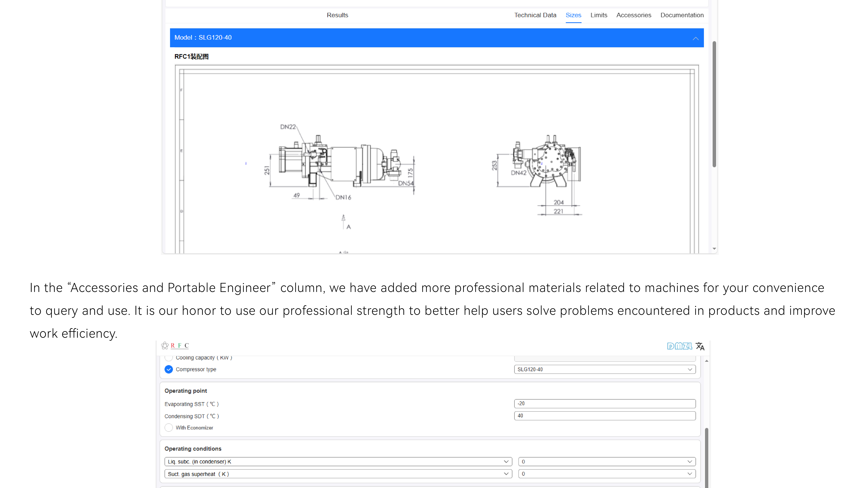The image size is (868, 488).
Task: Open the Suct. gas superheat (K) dropdown
Action: tap(338, 474)
